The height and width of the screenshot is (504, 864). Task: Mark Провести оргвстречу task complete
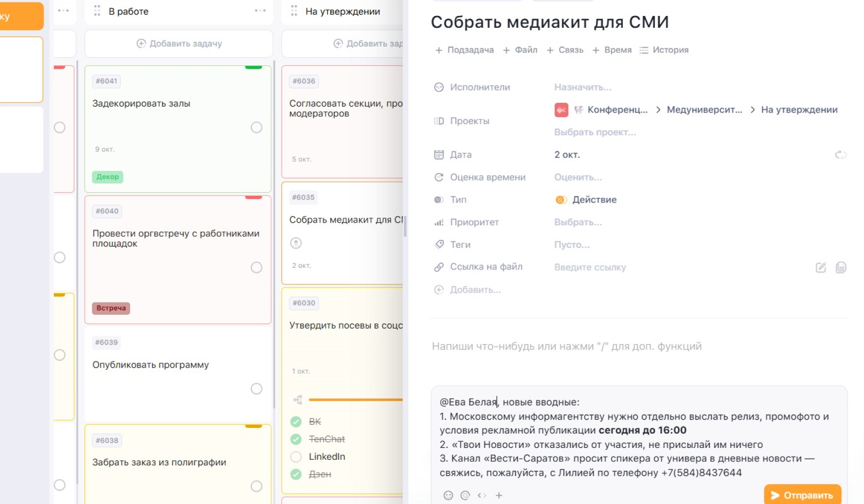(257, 267)
